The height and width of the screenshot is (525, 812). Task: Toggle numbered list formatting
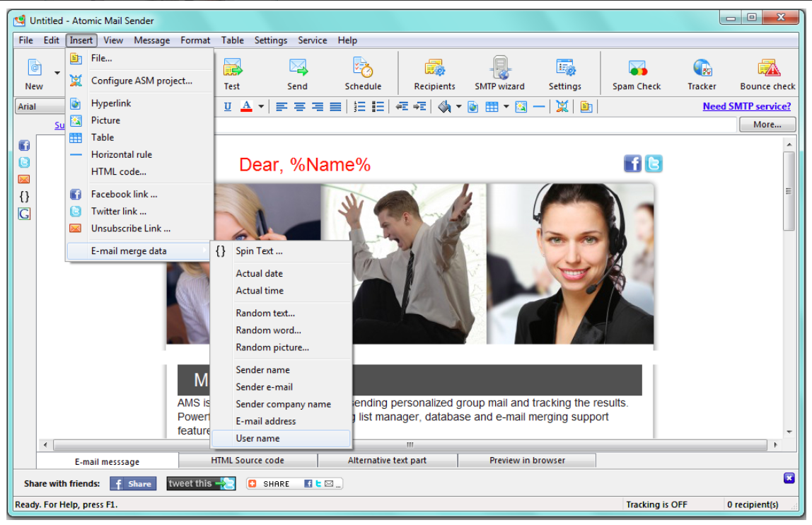(361, 106)
